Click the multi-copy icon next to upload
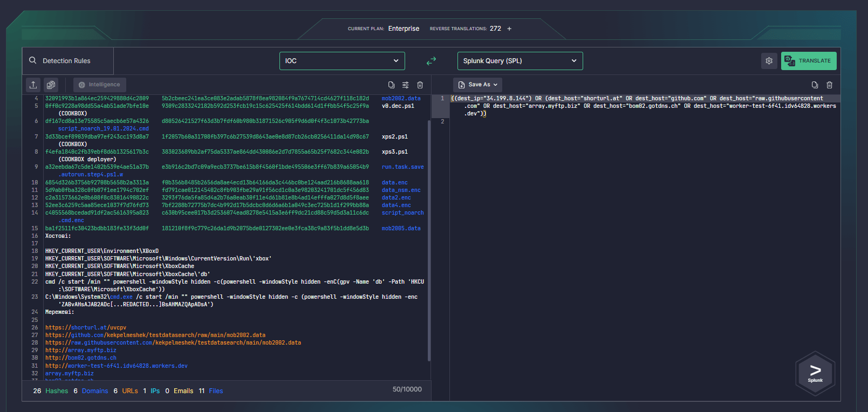The width and height of the screenshot is (868, 412). pos(51,85)
